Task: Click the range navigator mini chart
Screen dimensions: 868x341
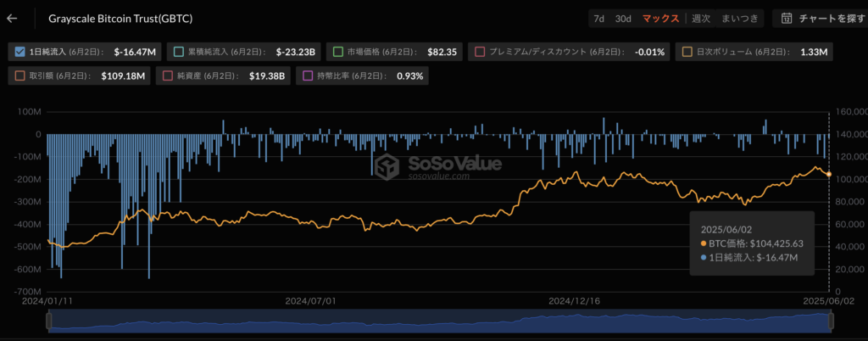Action: coord(440,321)
